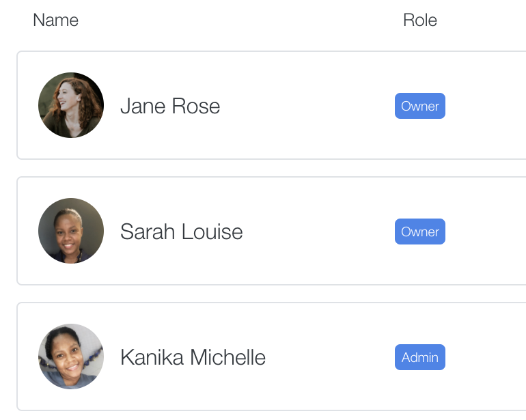The height and width of the screenshot is (420, 526).
Task: Click the Owner badge for Sarah Louise
Action: tap(420, 232)
